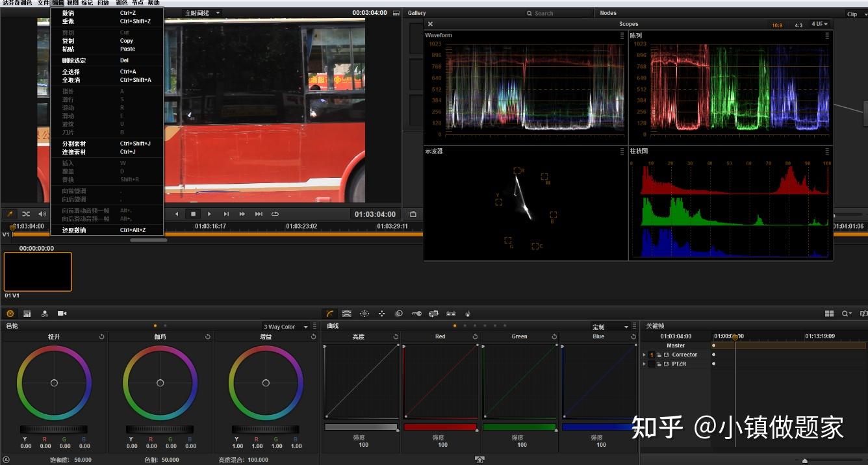The width and height of the screenshot is (868, 465).
Task: Toggle loop playback in the viewer
Action: click(x=275, y=214)
